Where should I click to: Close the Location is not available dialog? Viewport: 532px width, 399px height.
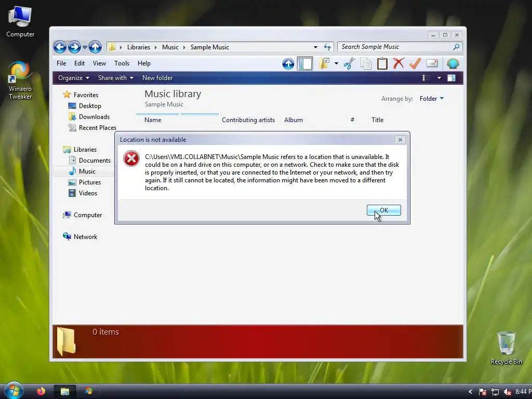click(401, 140)
